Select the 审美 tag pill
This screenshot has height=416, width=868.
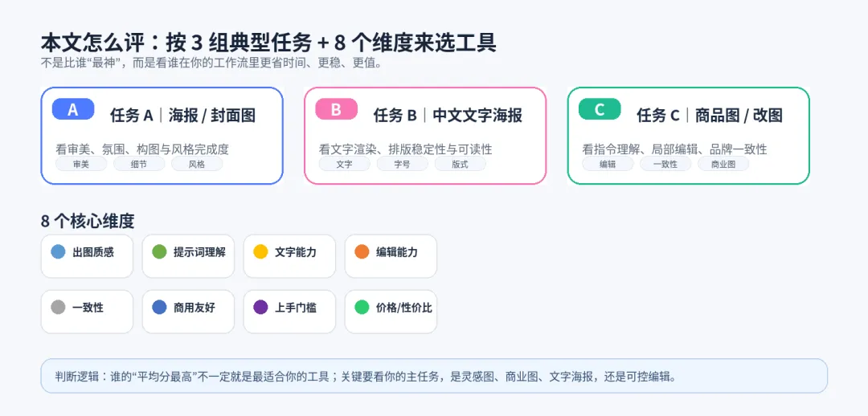[x=81, y=164]
